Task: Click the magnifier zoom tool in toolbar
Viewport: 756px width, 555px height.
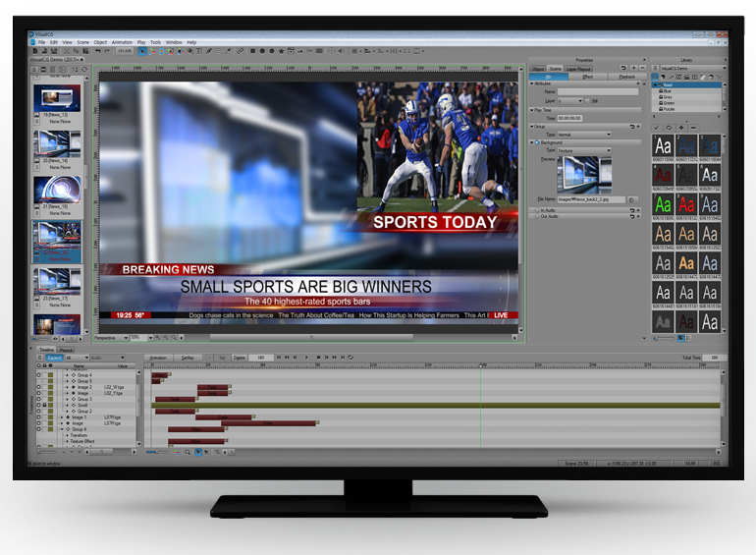Action: point(190,51)
